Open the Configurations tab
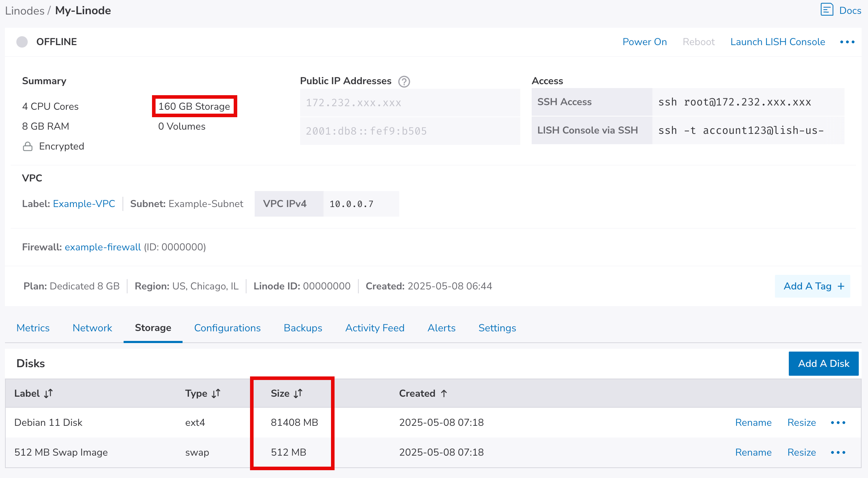 click(227, 328)
